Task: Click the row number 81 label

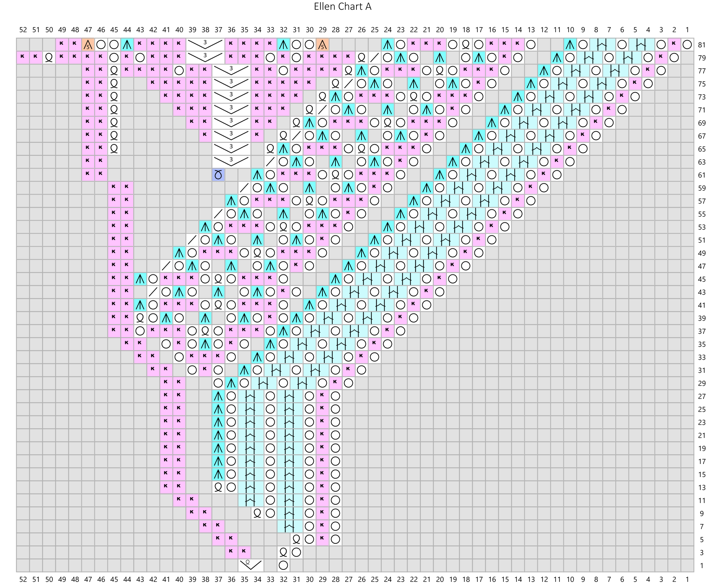Action: tap(702, 45)
